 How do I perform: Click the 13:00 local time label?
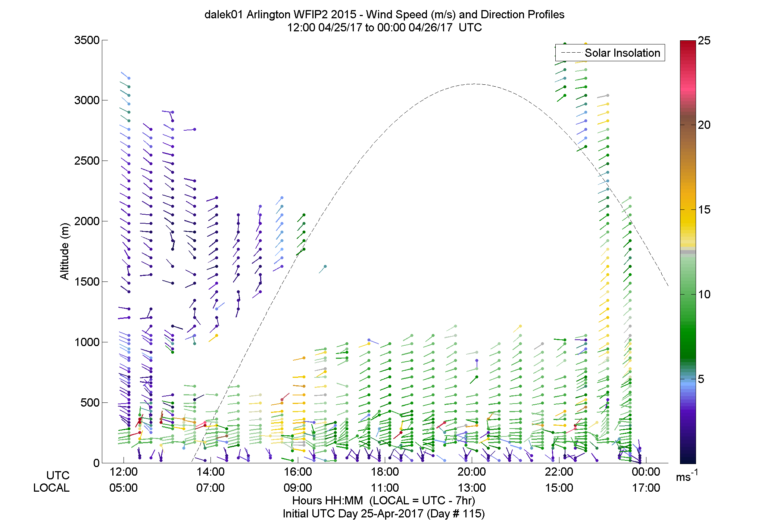coord(472,488)
